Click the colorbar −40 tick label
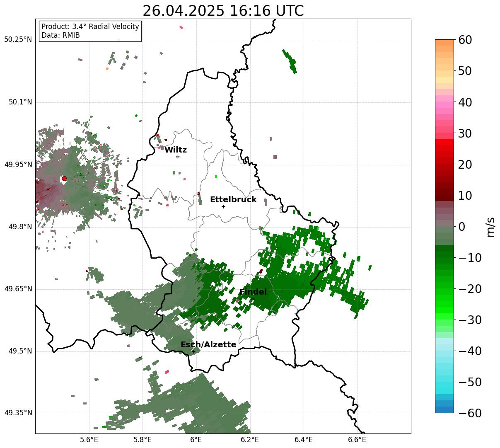500x448 pixels. click(470, 351)
